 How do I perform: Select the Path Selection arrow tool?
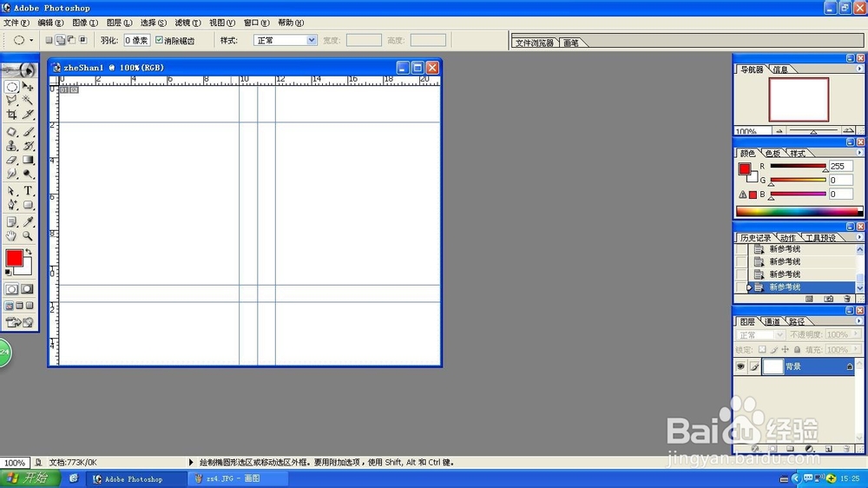tap(11, 191)
